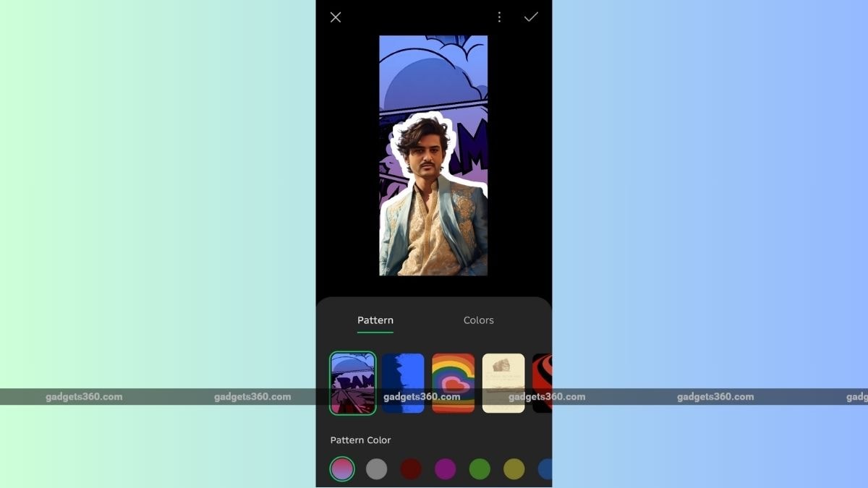
Task: Pick the rainbow heart pattern
Action: tap(453, 383)
